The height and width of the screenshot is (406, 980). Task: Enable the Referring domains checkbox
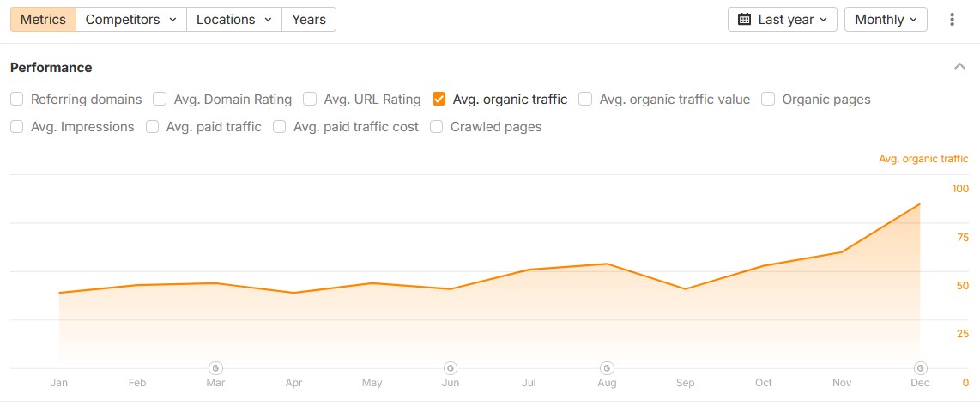17,100
